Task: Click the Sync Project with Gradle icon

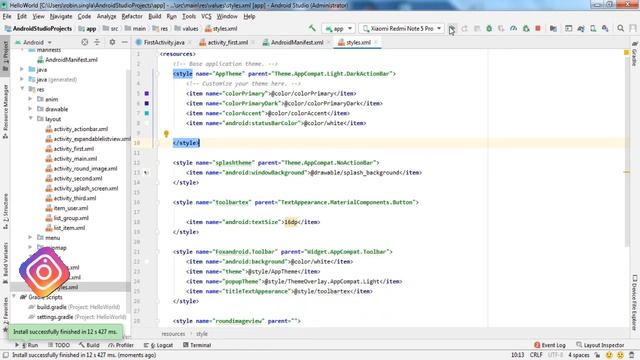Action: click(x=581, y=29)
